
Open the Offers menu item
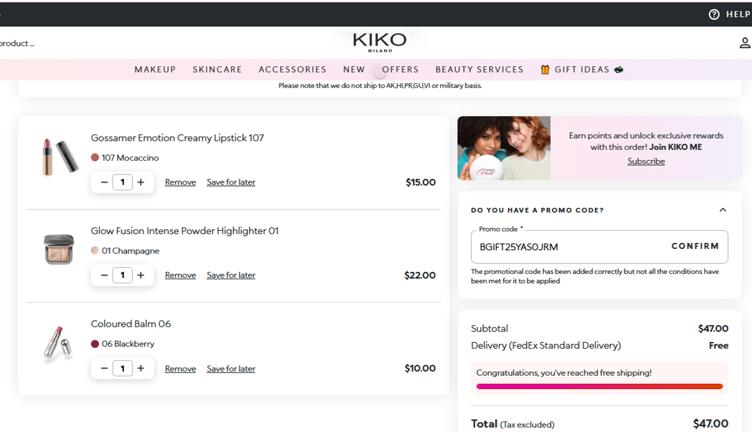click(x=400, y=70)
